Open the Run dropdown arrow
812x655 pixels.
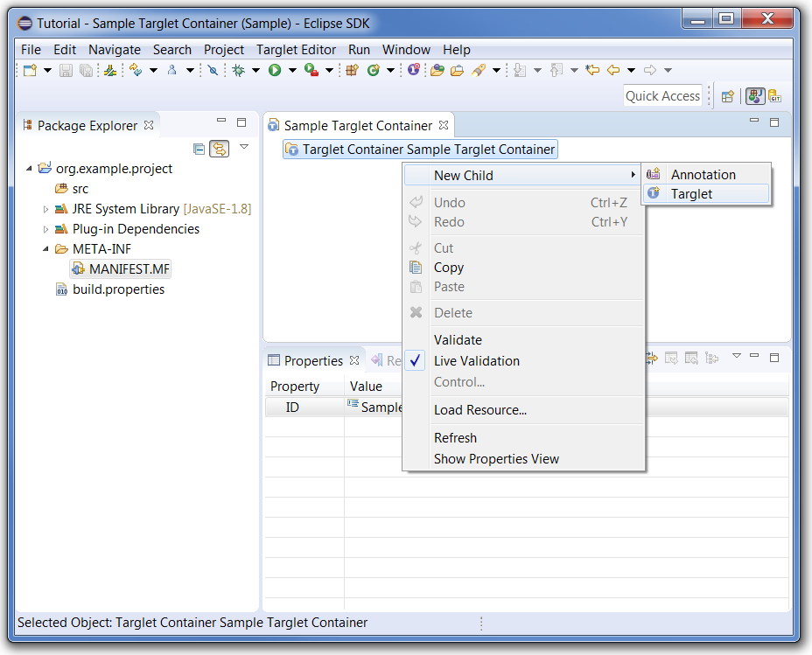coord(292,70)
